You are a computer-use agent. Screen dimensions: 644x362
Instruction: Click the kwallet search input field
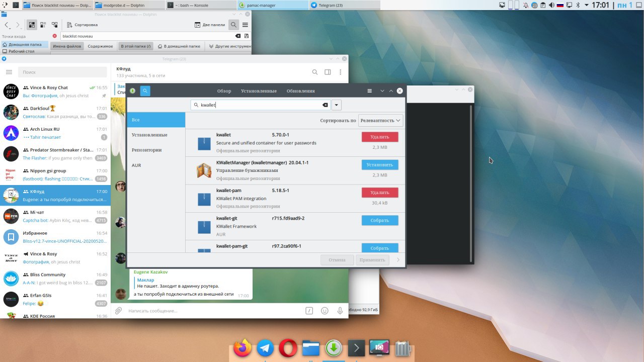(x=261, y=105)
